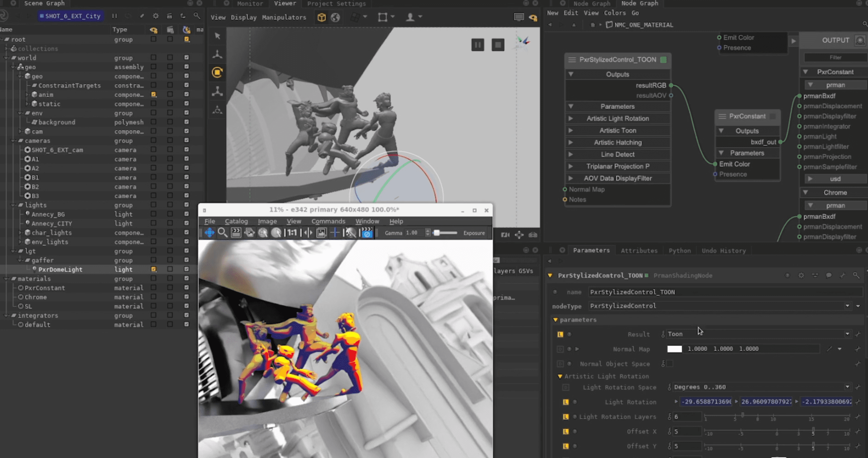Switch to the Project Settings tab
868x458 pixels.
click(336, 4)
